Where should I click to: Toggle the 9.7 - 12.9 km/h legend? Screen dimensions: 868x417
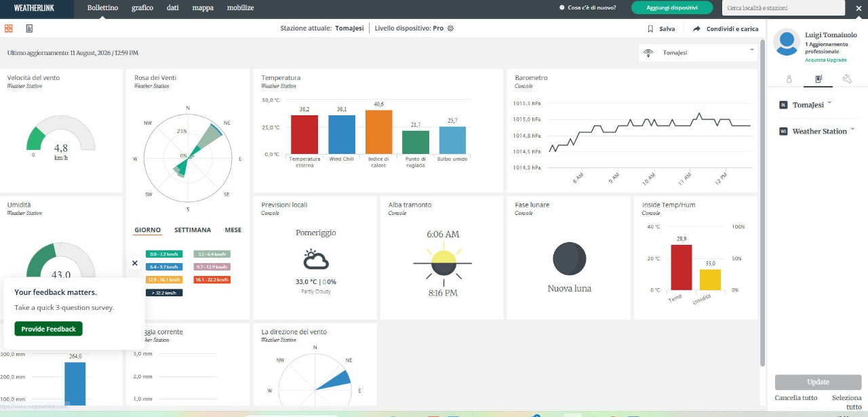click(x=212, y=267)
